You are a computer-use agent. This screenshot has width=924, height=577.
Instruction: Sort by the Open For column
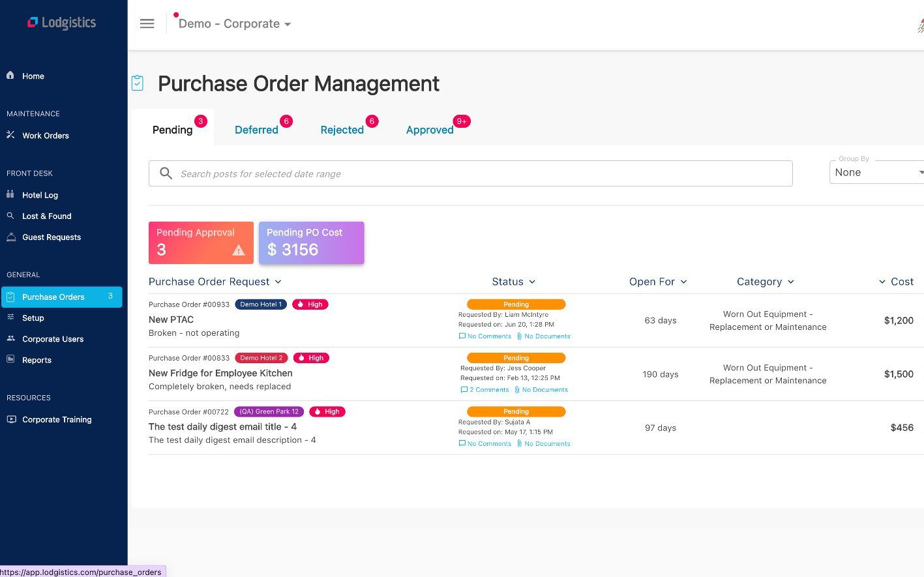click(657, 282)
